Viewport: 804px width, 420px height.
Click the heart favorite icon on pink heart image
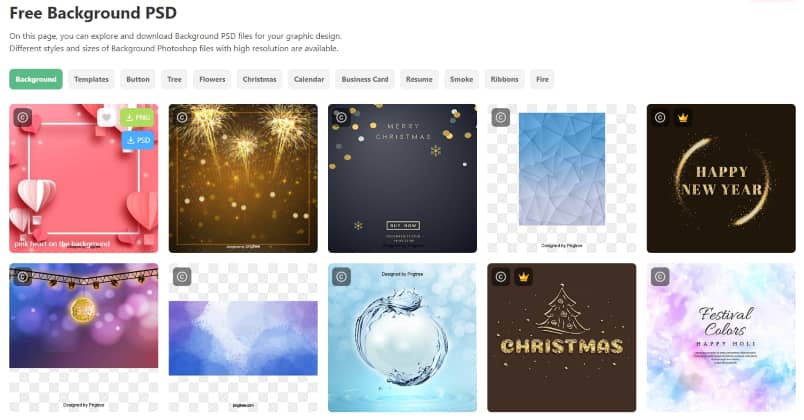coord(106,117)
